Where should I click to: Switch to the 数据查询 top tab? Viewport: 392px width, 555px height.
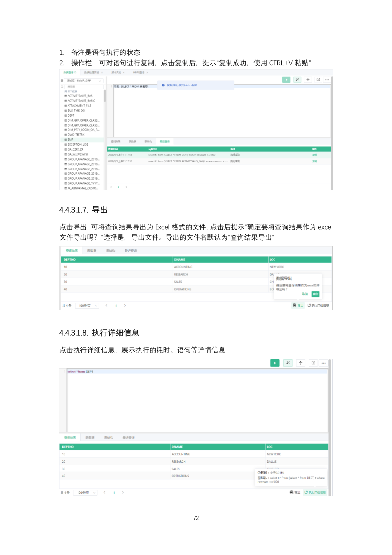[x=69, y=73]
